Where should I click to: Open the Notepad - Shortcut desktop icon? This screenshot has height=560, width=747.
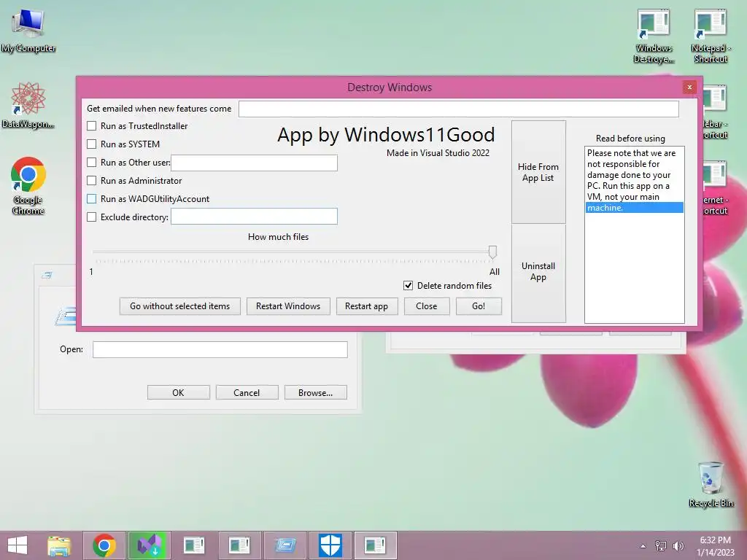(711, 36)
